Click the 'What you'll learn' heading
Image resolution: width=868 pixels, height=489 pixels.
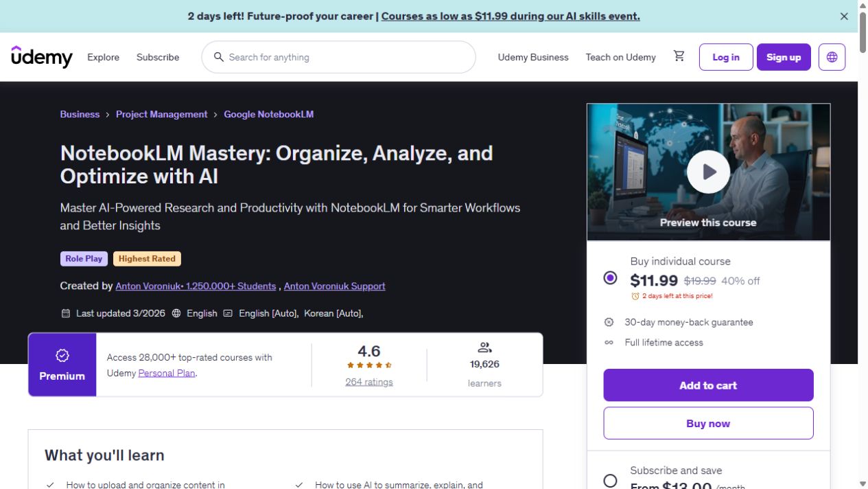click(x=104, y=455)
